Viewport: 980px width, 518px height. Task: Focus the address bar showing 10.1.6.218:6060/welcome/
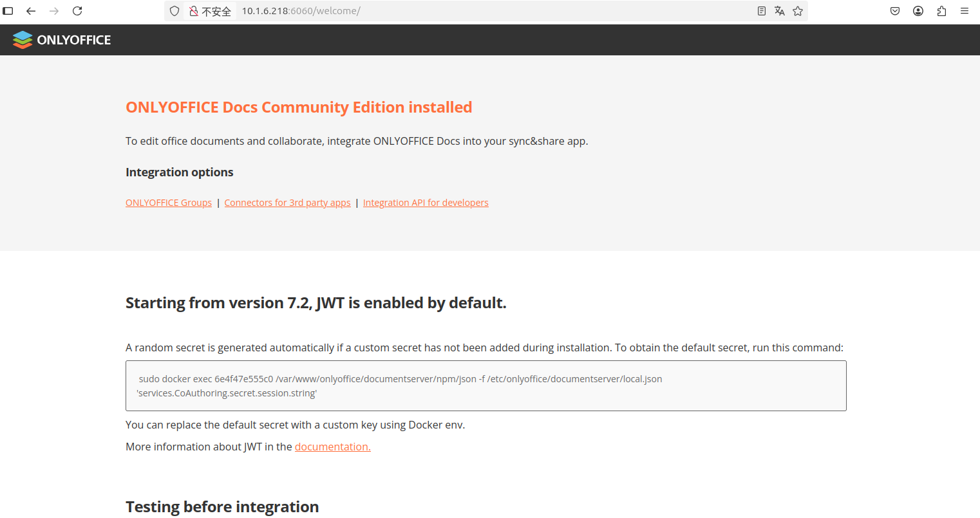tap(489, 11)
